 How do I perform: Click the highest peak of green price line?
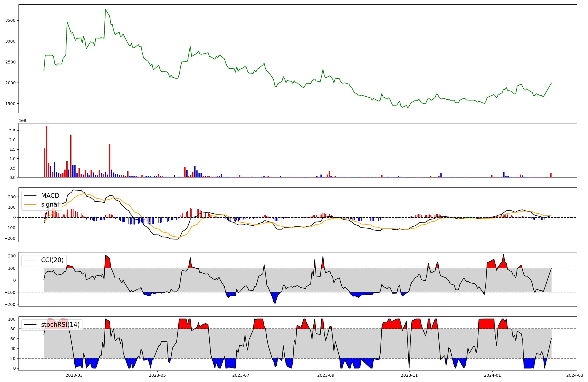105,9
